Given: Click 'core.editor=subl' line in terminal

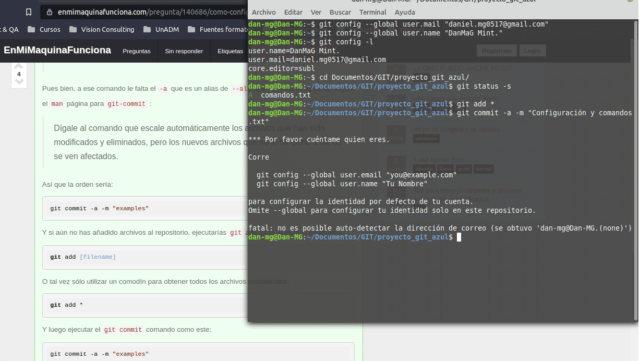Looking at the screenshot, I should coord(281,69).
